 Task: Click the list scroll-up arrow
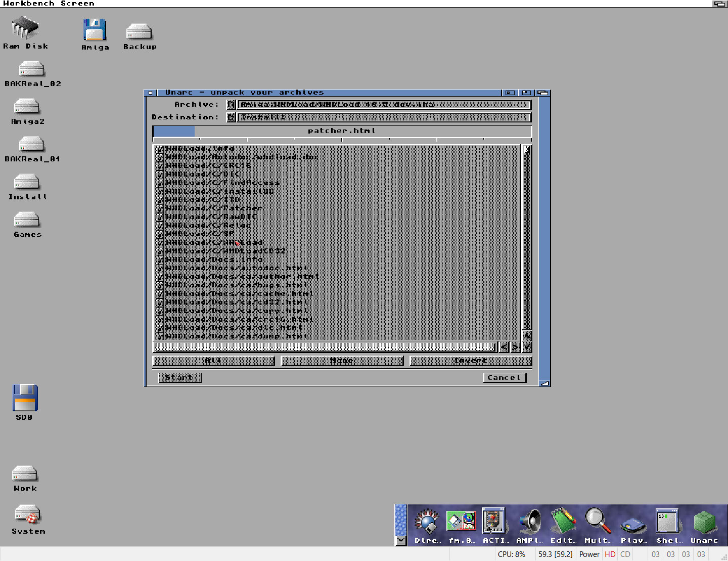coord(527,335)
